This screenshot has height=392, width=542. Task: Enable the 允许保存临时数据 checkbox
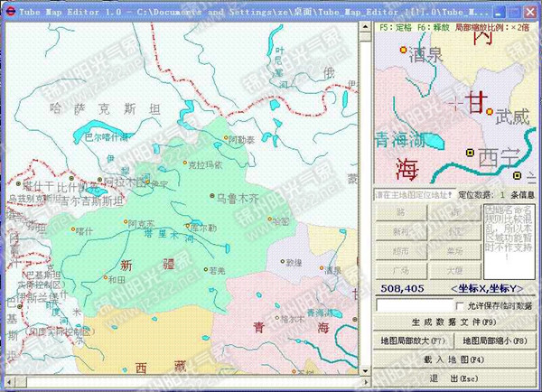coord(460,307)
